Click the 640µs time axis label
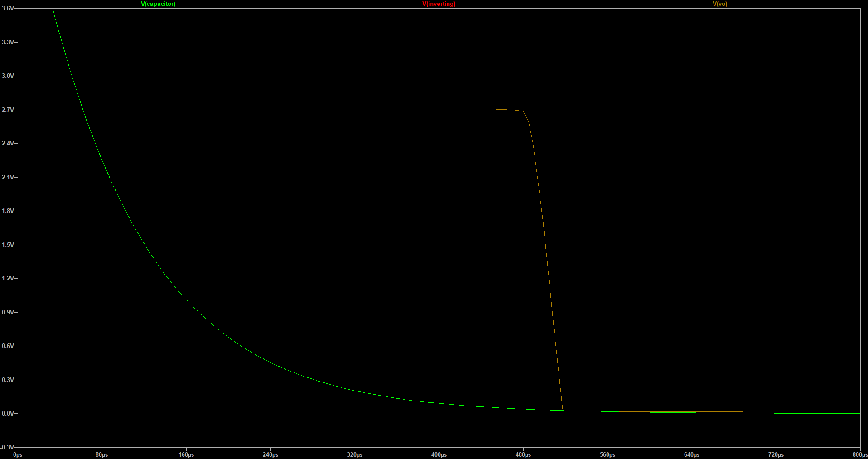 (692, 454)
